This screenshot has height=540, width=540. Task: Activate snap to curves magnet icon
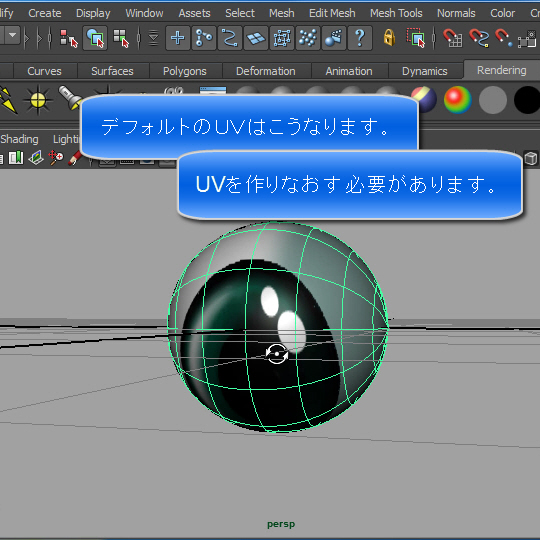coord(479,38)
